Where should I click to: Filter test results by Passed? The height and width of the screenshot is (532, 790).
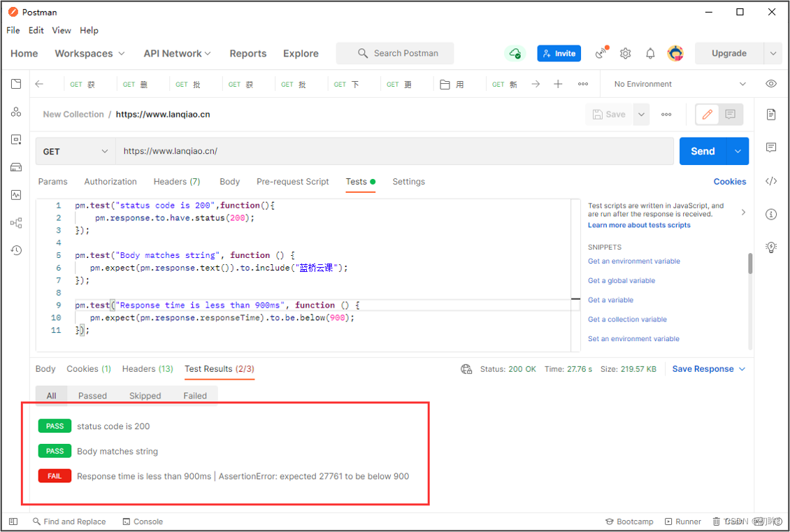click(92, 396)
